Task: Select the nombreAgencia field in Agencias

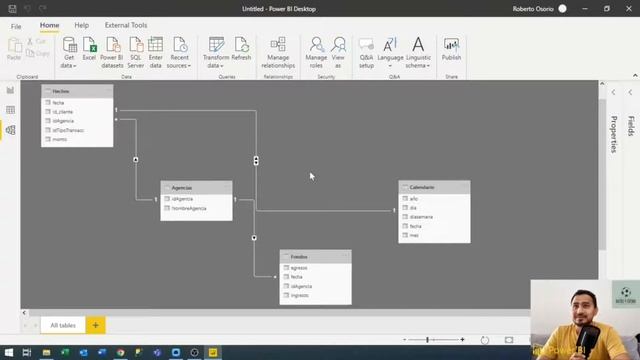Action: pos(196,209)
